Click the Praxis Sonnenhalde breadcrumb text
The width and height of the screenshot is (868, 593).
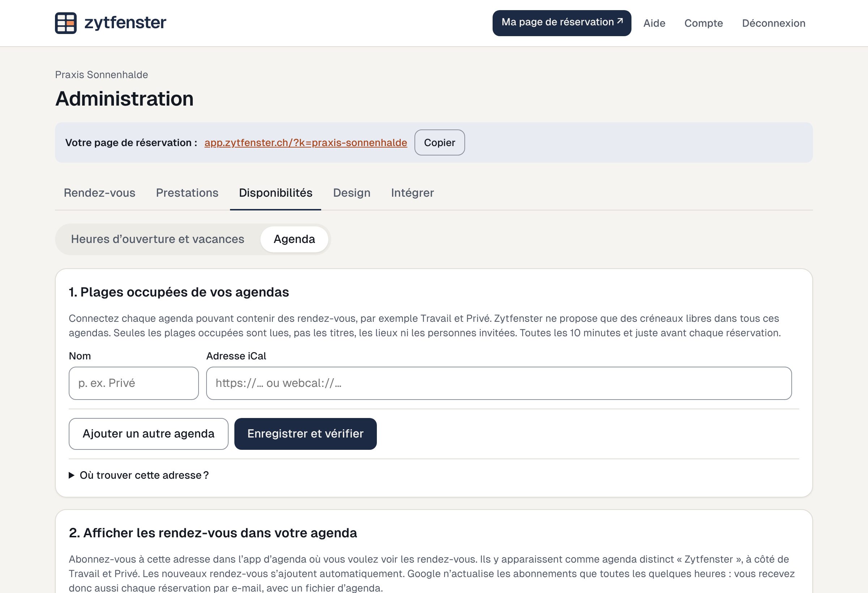(x=102, y=75)
